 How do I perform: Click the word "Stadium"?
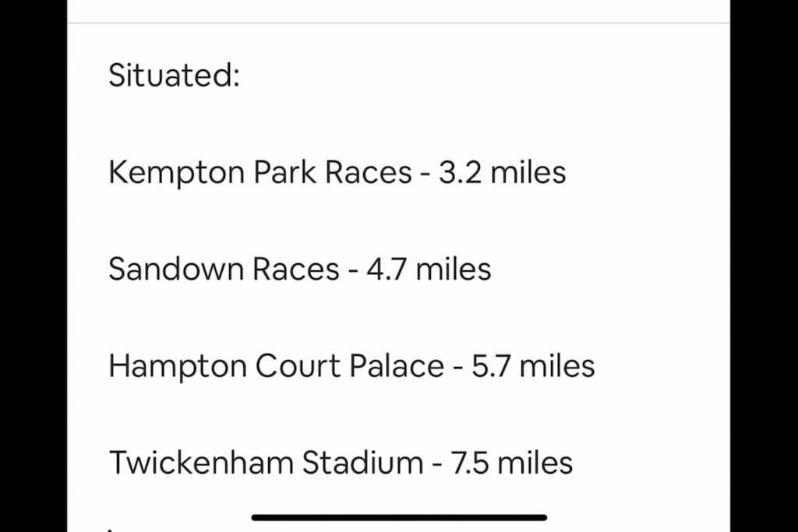[362, 463]
